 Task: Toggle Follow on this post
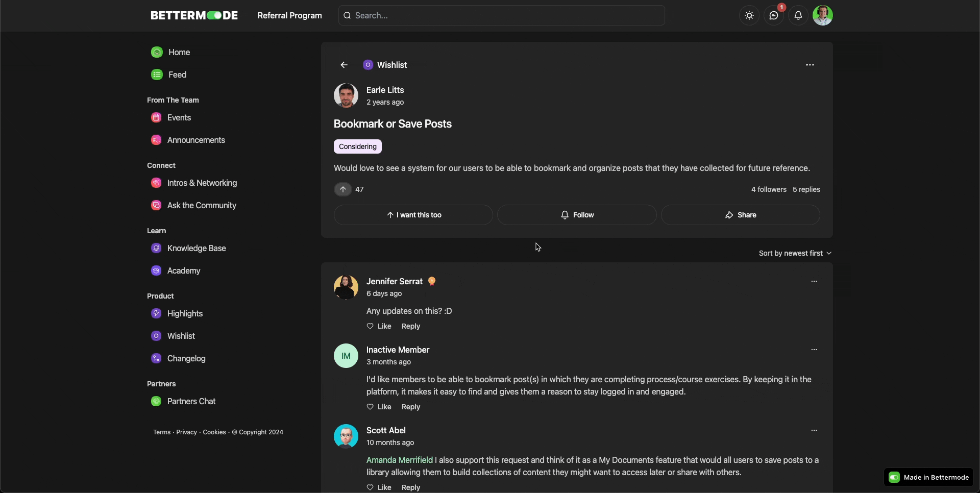(577, 215)
